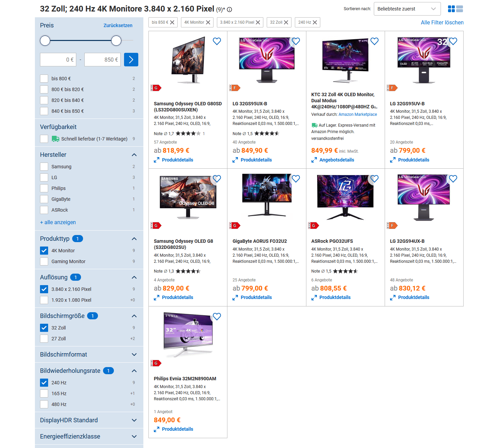This screenshot has height=448, width=486.
Task: Collapse the Bildwiederholungsrate section
Action: [134, 371]
